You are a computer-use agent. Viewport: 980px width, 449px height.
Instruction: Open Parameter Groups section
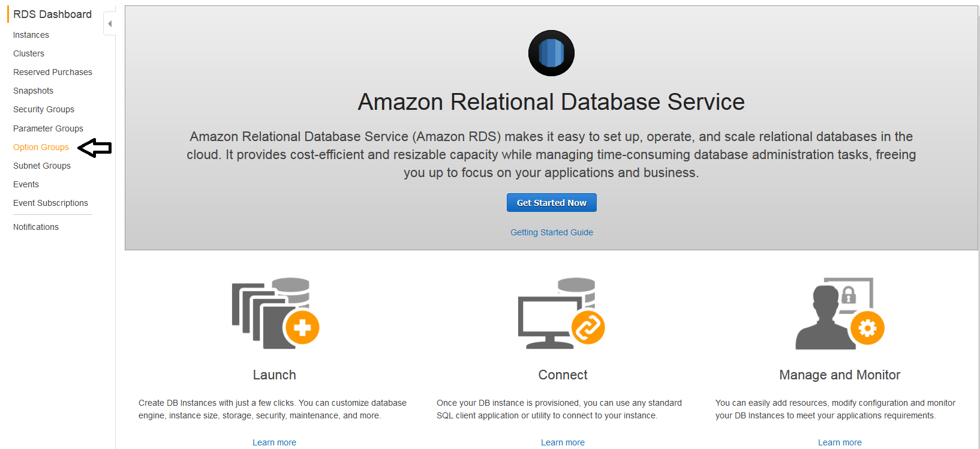[48, 128]
